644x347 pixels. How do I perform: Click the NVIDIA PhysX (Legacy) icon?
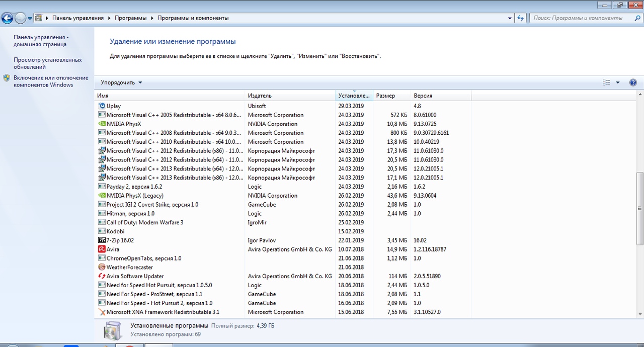click(102, 196)
